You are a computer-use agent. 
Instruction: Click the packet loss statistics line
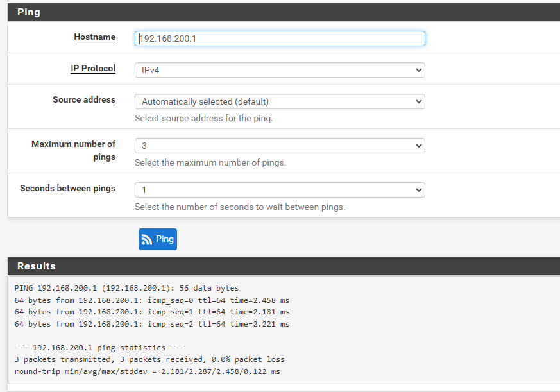point(149,359)
